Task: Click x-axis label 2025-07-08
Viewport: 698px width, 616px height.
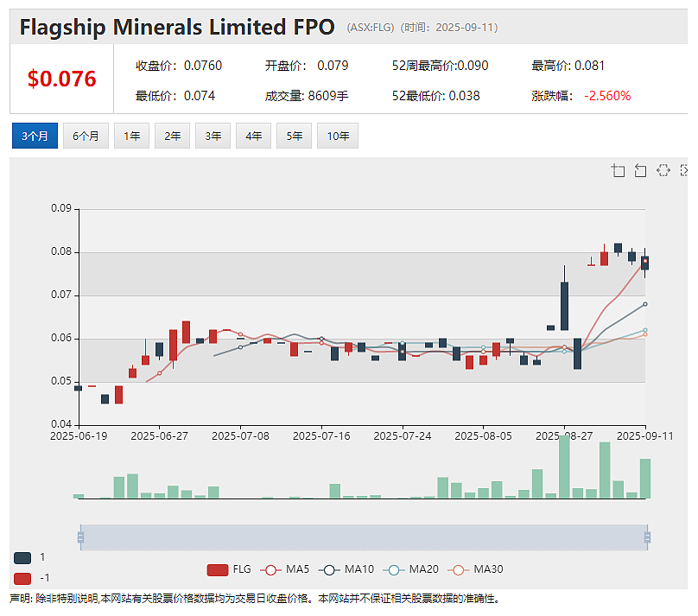Action: coord(240,436)
